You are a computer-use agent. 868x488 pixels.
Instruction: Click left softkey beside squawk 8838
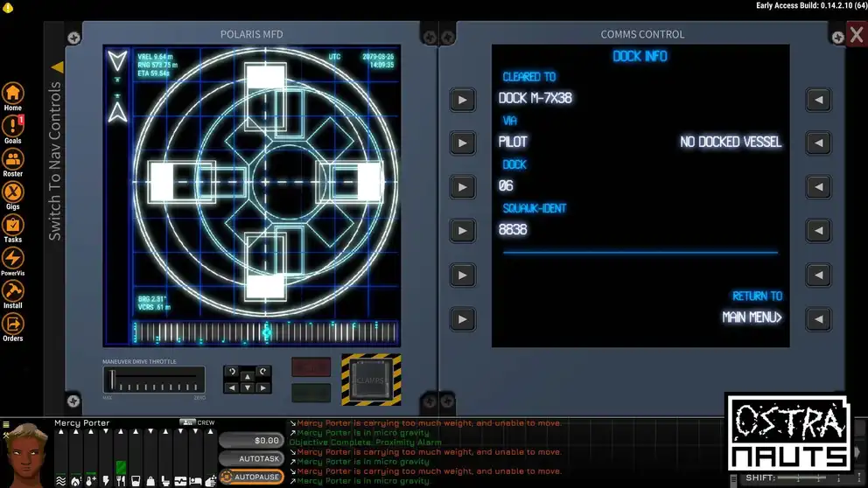[462, 231]
